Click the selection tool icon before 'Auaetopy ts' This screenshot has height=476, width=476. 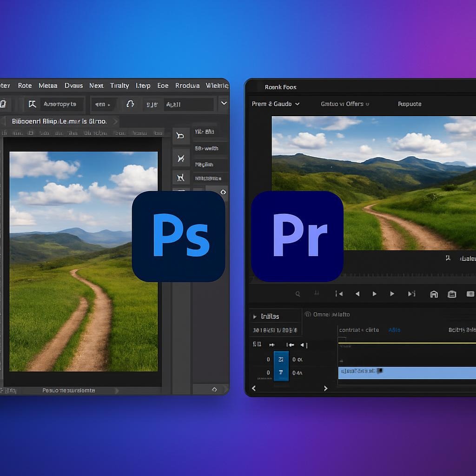32,104
